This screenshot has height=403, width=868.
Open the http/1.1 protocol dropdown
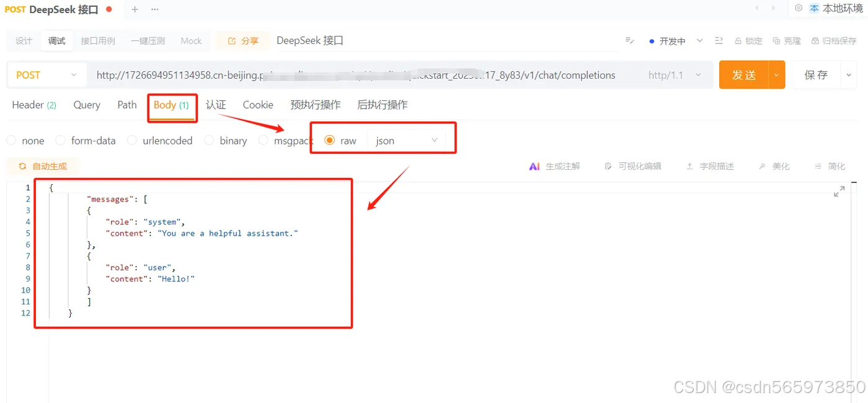pyautogui.click(x=675, y=75)
